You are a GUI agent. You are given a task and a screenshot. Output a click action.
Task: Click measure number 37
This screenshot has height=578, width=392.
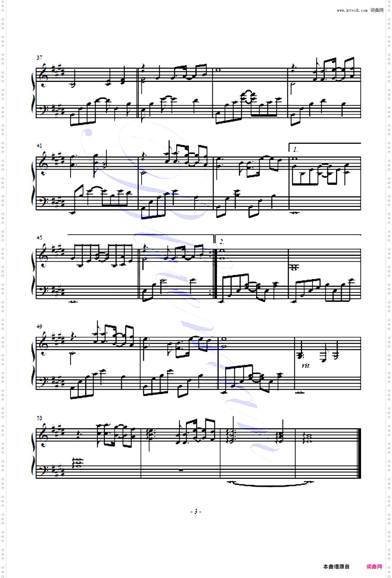point(39,57)
